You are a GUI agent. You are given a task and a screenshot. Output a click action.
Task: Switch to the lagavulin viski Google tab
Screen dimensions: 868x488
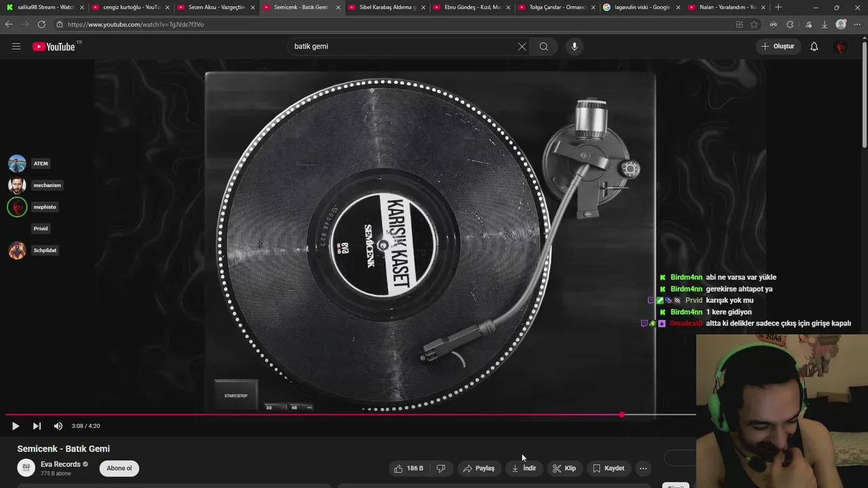click(x=642, y=7)
